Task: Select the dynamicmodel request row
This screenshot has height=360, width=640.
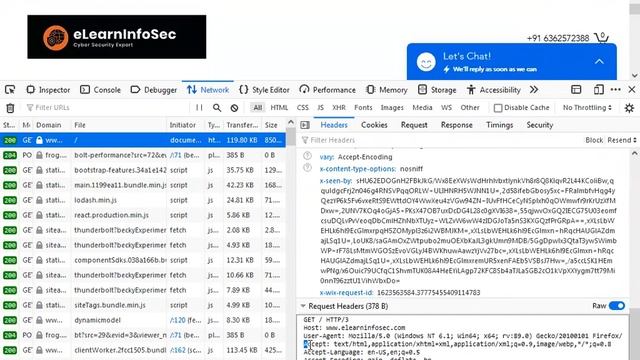Action: [143, 320]
